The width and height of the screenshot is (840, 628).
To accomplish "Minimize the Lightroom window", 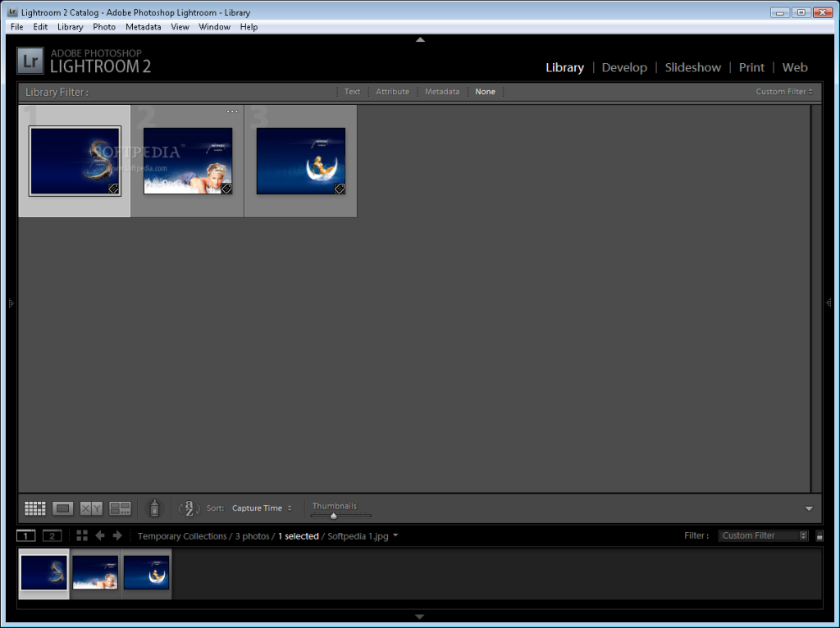I will [780, 12].
